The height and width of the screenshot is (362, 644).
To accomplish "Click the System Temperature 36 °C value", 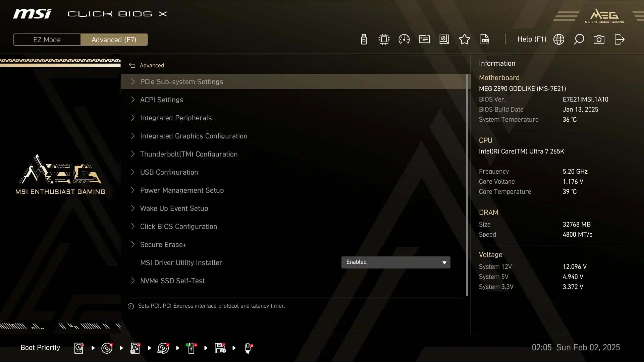I will (x=570, y=119).
